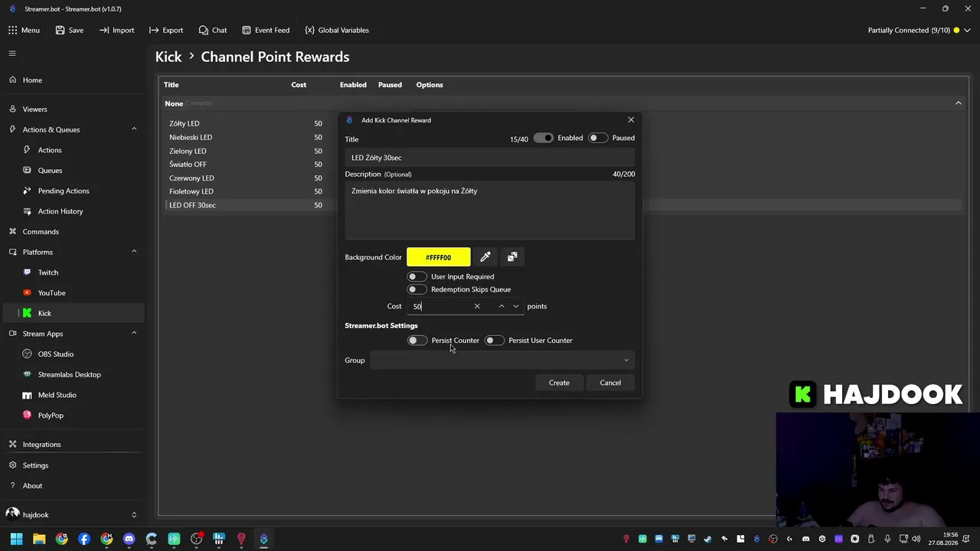This screenshot has width=980, height=551.
Task: Toggle the Paused switch
Action: point(598,138)
